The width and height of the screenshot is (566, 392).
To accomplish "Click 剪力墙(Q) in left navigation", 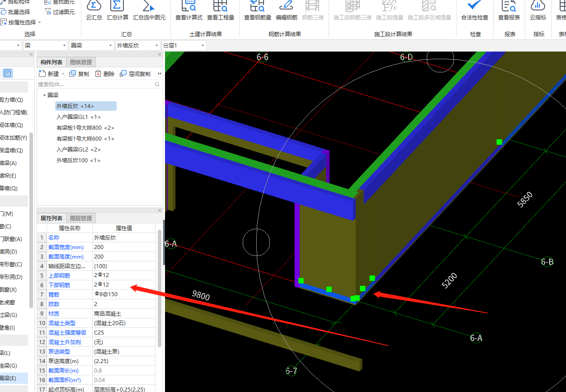I will pyautogui.click(x=11, y=100).
